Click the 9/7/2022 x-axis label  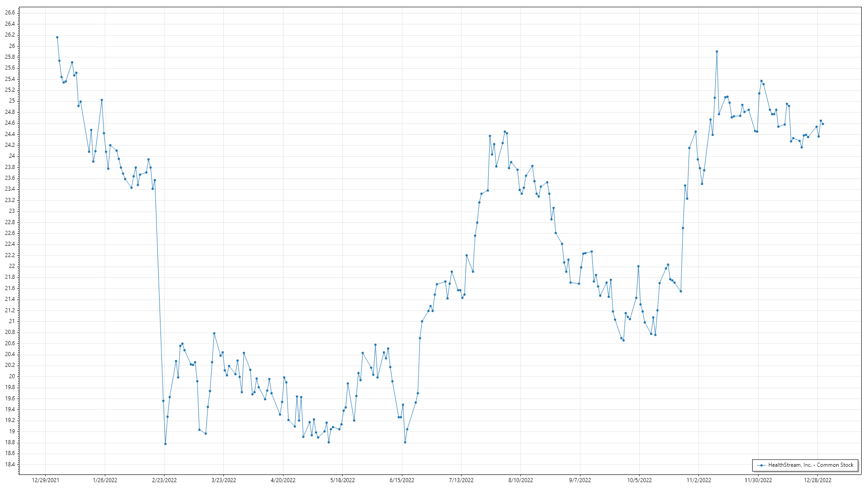tap(580, 480)
